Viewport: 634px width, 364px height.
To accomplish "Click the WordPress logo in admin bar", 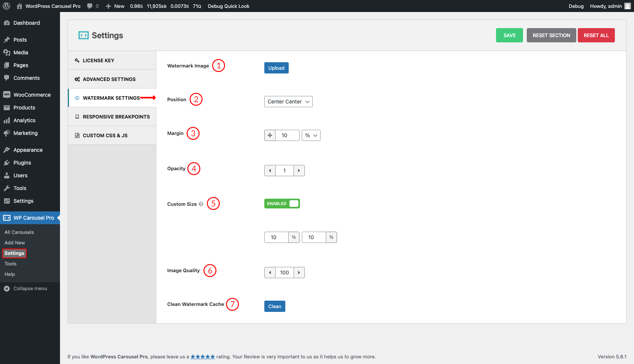I will [x=6, y=6].
